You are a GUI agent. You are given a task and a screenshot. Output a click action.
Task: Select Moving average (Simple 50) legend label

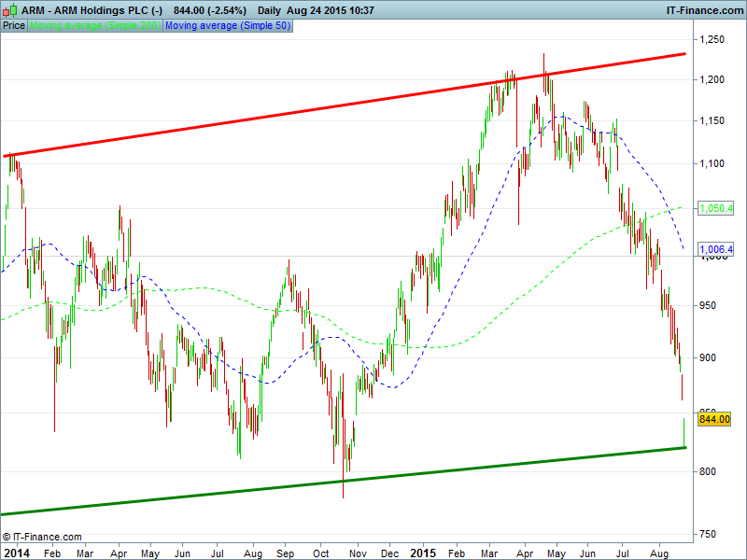227,25
